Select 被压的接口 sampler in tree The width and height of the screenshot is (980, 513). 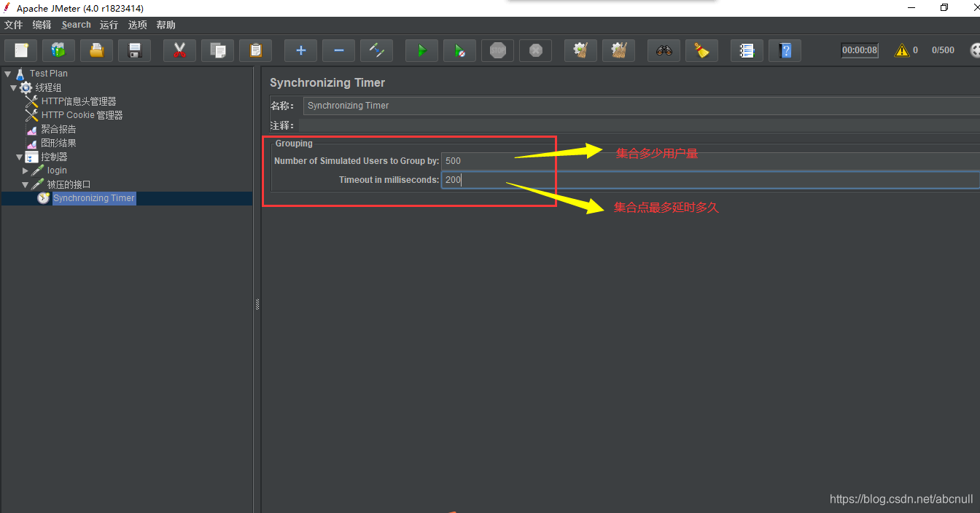(69, 184)
